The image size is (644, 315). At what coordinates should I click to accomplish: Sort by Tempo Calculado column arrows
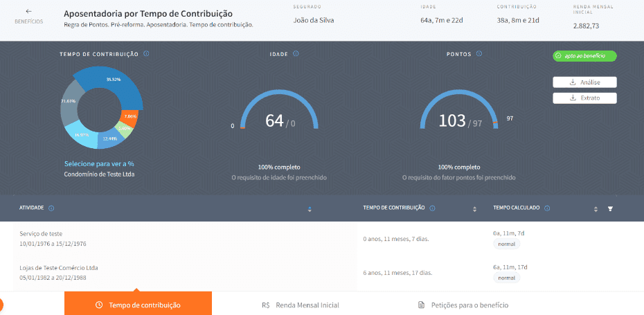pos(596,208)
